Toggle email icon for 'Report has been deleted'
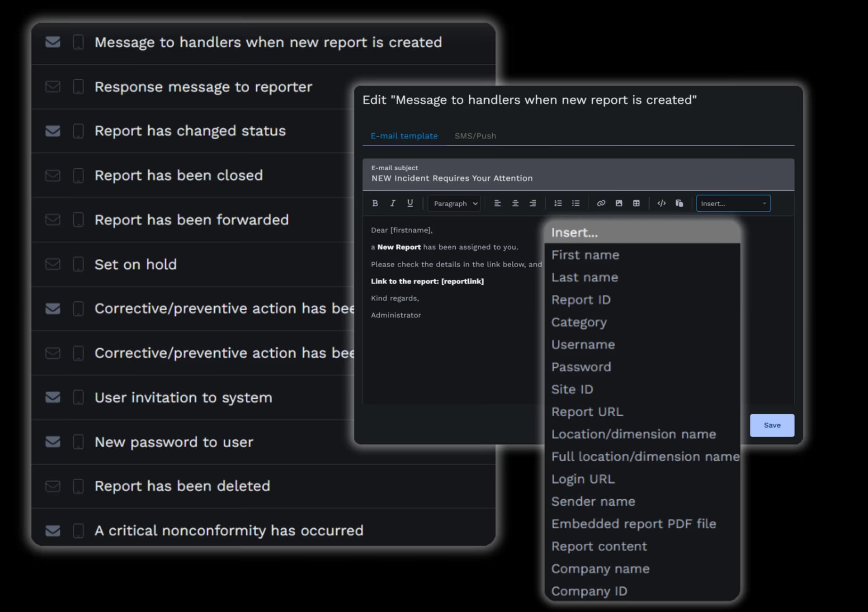The image size is (868, 612). pyautogui.click(x=53, y=486)
